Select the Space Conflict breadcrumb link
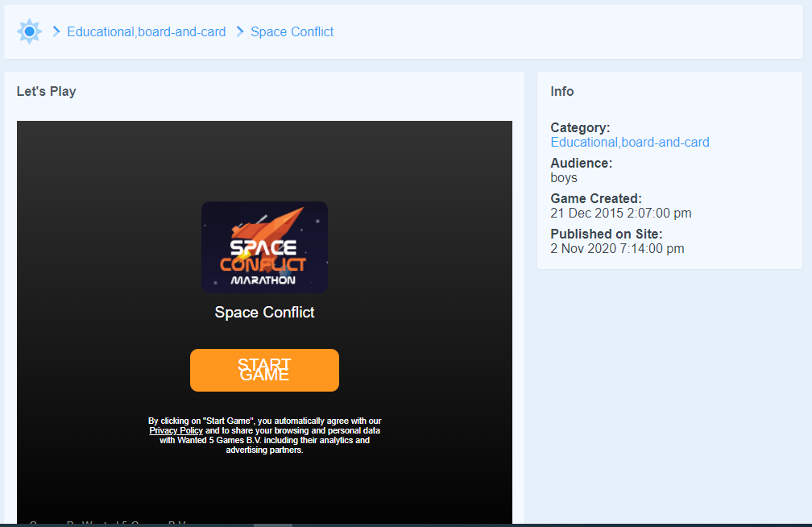The width and height of the screenshot is (812, 527). [x=292, y=31]
